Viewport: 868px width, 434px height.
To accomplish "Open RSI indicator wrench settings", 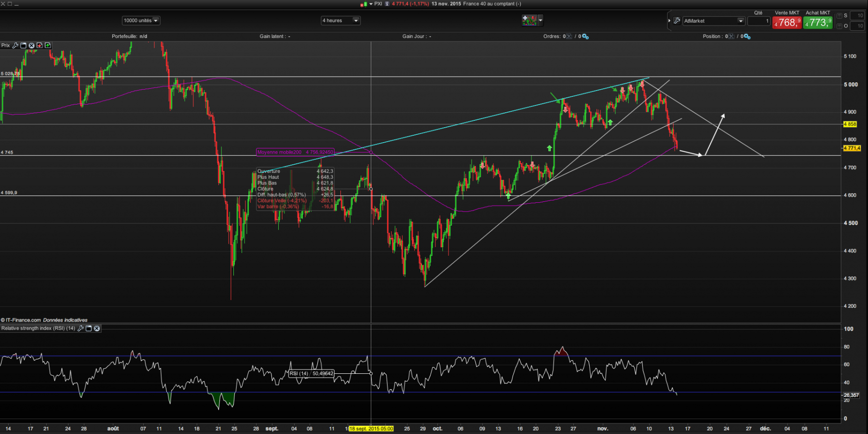I will [81, 328].
